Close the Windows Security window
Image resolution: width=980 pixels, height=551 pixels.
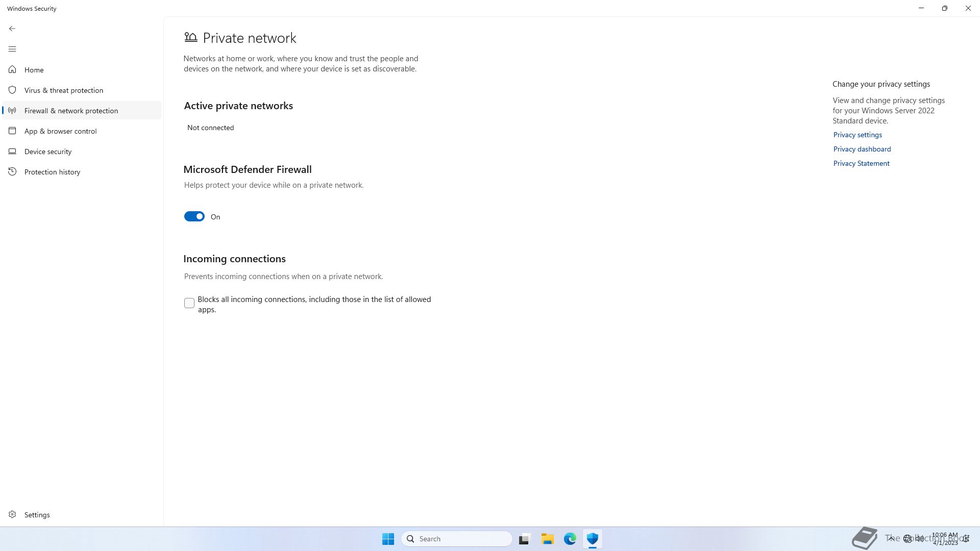pyautogui.click(x=968, y=8)
